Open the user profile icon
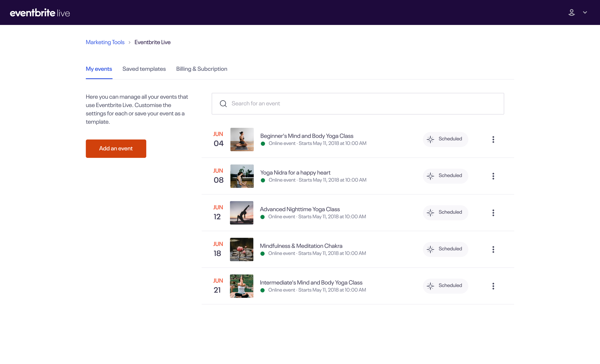This screenshot has width=600, height=364. [571, 12]
